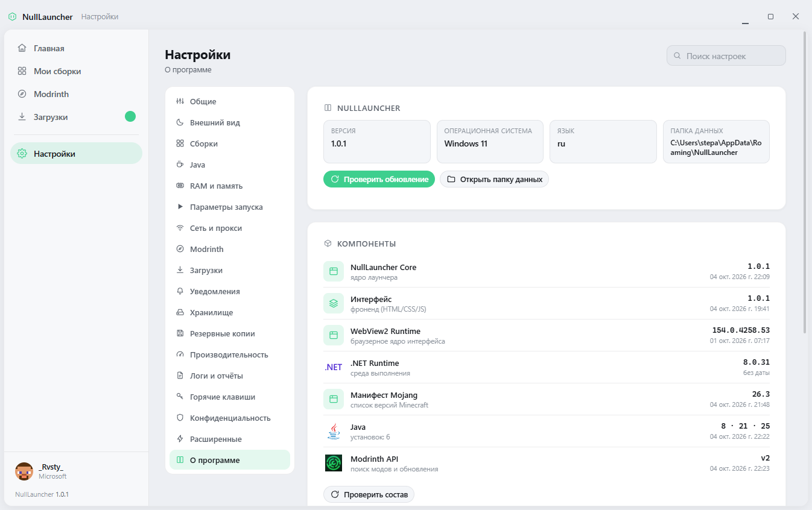Open Хранилище settings section
The width and height of the screenshot is (812, 510).
pos(230,313)
